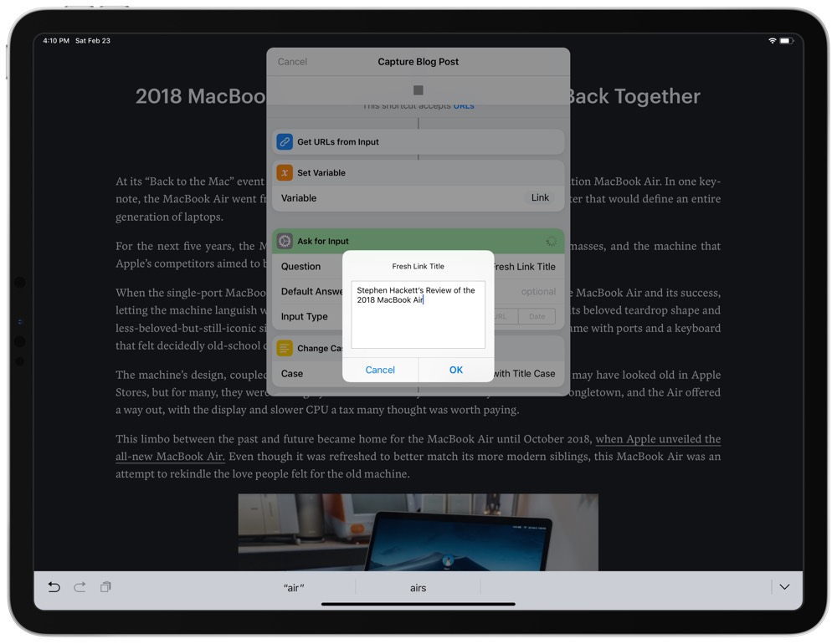Screen dimensions: 837x644
Task: Cancel the Fresh Link Title dialog
Action: [380, 370]
